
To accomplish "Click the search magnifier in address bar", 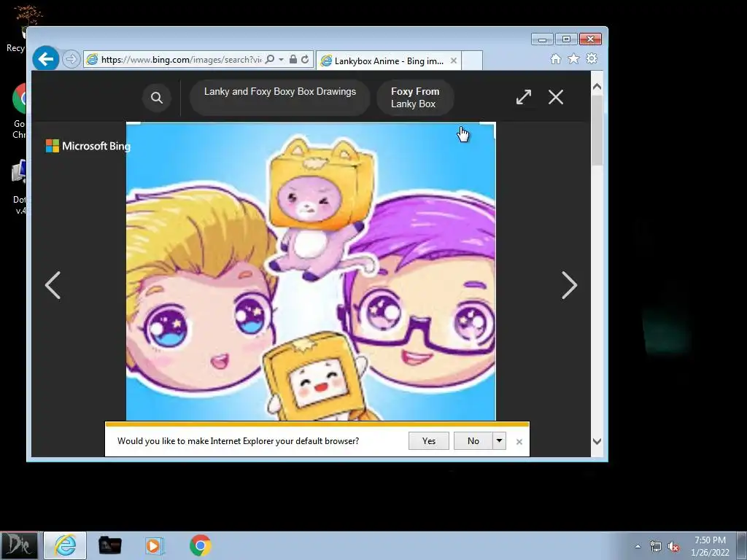I will pyautogui.click(x=270, y=59).
